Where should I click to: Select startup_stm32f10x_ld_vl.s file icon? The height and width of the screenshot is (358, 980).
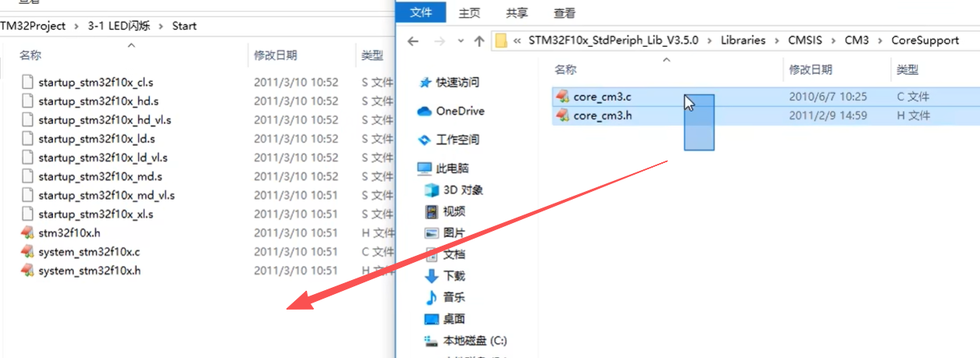coord(27,158)
